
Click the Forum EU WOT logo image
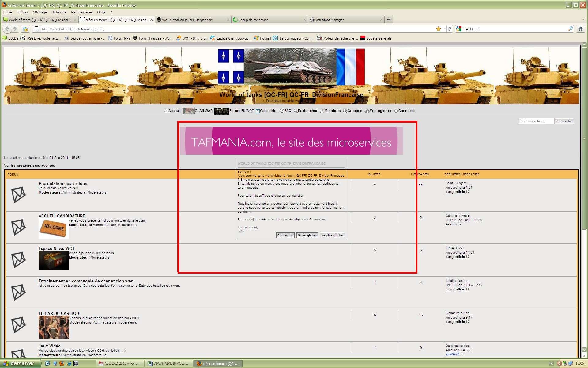(222, 111)
